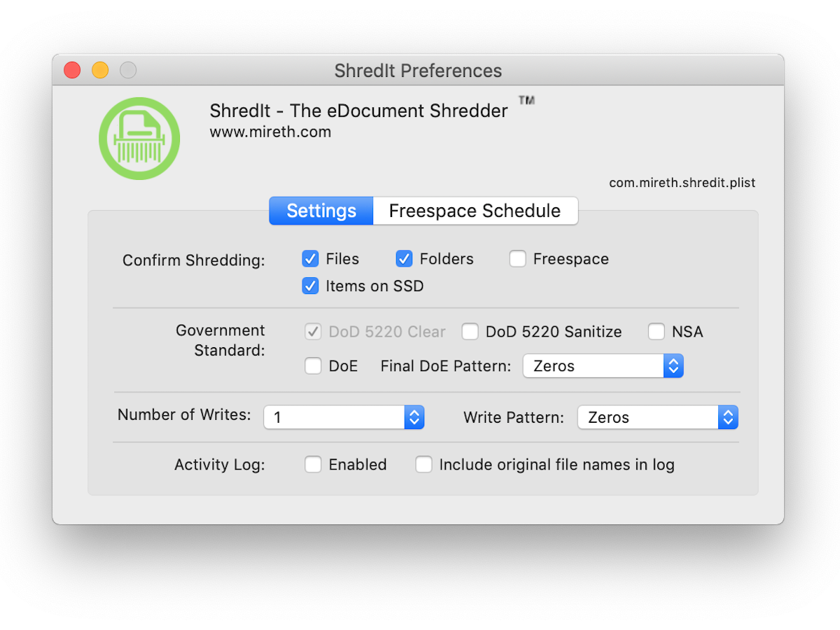Click the ShredIt Preferences window title bar

tap(418, 71)
